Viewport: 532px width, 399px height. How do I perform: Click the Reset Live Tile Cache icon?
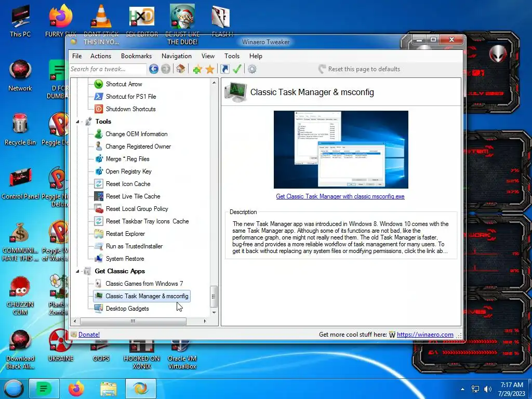(x=98, y=196)
